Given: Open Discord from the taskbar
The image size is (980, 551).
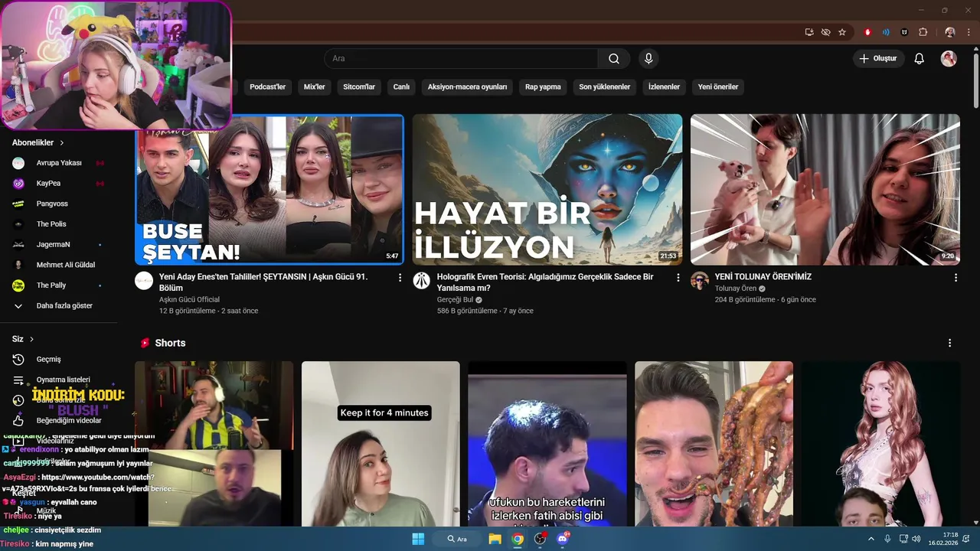Looking at the screenshot, I should coord(563,539).
